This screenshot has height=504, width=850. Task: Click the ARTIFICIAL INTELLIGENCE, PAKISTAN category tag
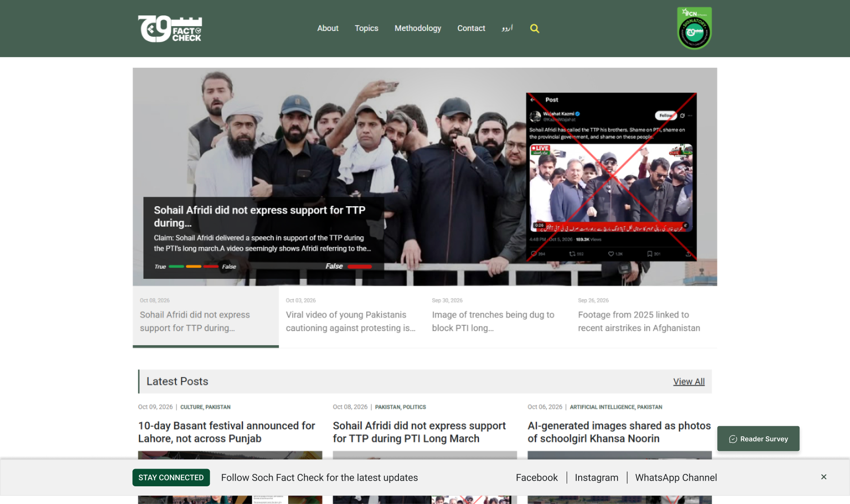[616, 407]
